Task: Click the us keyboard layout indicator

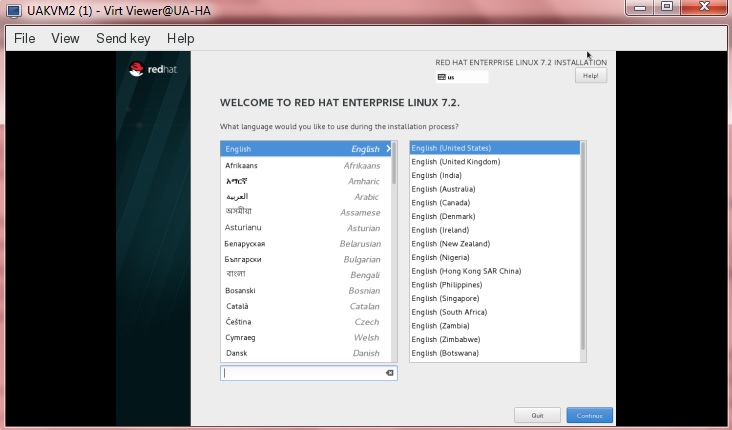Action: tap(462, 77)
